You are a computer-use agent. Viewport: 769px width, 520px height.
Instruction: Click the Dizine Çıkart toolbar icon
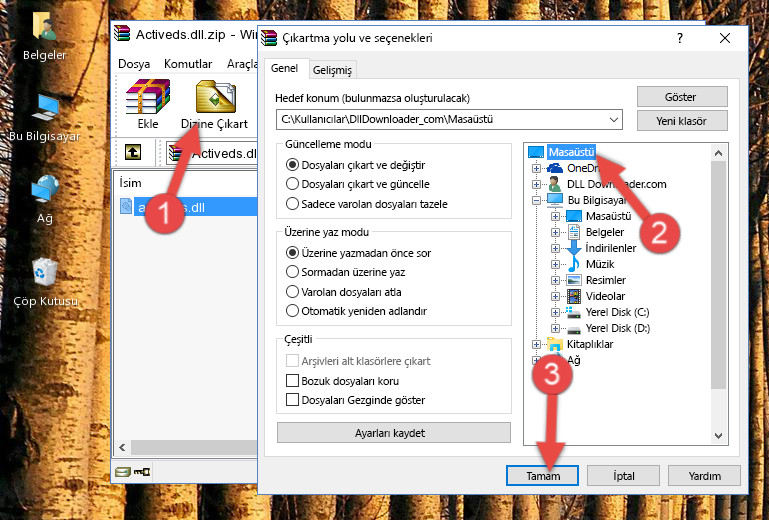(x=215, y=104)
